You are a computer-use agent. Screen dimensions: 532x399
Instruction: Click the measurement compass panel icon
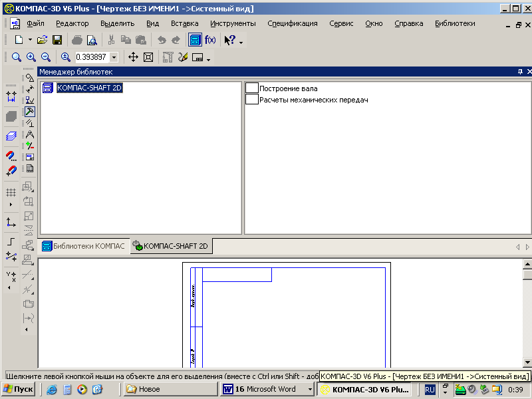coord(30,134)
